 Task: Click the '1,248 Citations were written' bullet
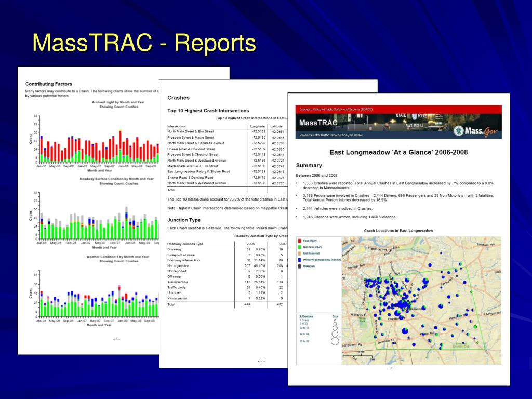tap(350, 217)
